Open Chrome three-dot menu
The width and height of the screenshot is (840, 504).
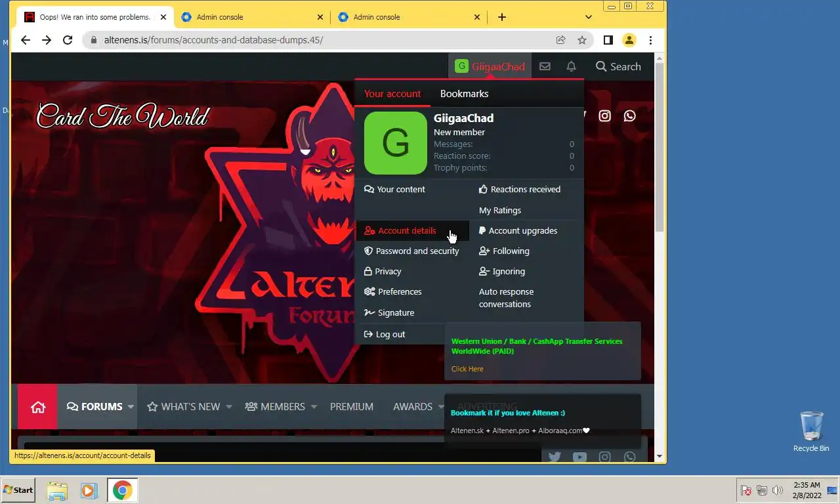click(x=650, y=40)
